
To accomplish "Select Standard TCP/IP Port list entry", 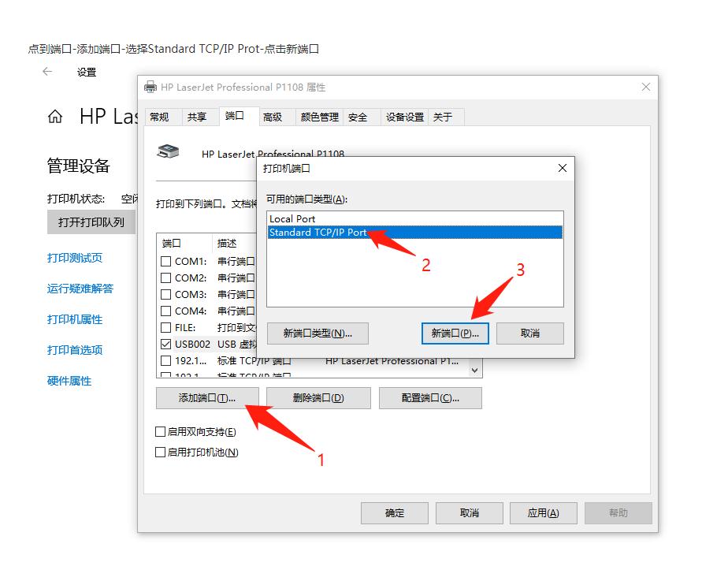I will tap(415, 233).
